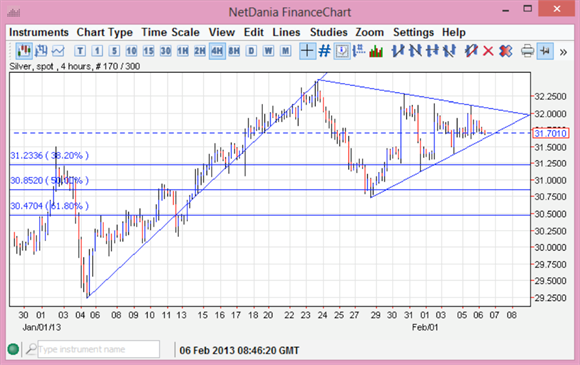Open the Instruments menu
Image resolution: width=580 pixels, height=365 pixels.
coord(39,33)
